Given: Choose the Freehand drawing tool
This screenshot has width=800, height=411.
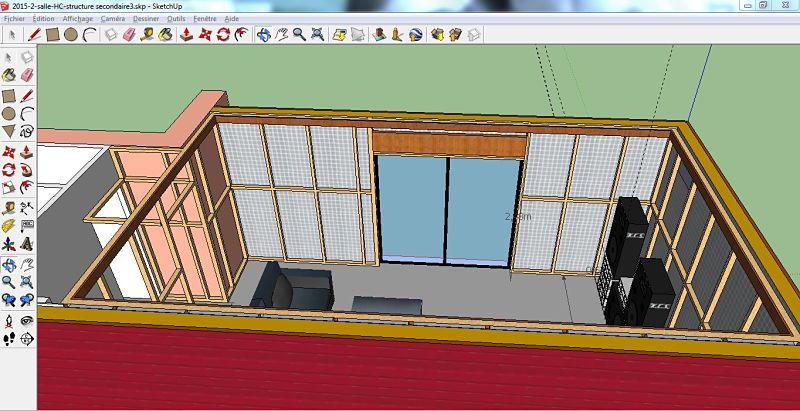Looking at the screenshot, I should 27,130.
